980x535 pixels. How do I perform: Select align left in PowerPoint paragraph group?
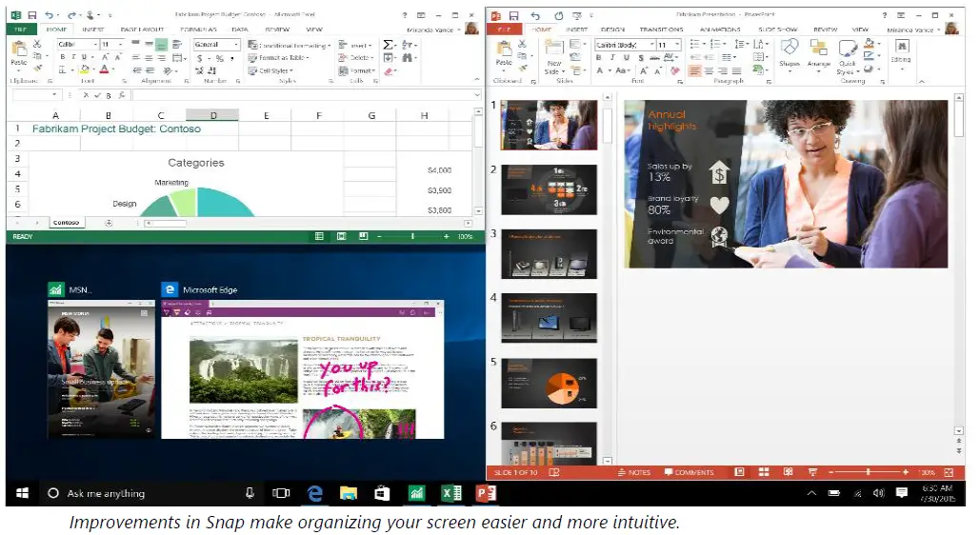695,71
